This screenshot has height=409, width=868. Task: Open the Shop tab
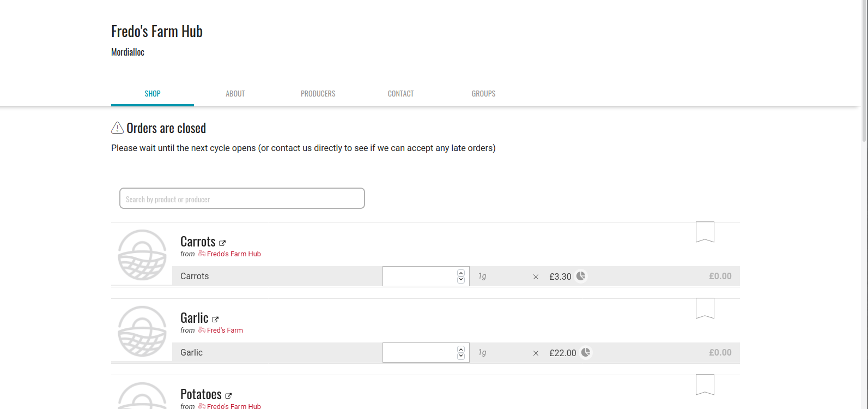pyautogui.click(x=153, y=94)
